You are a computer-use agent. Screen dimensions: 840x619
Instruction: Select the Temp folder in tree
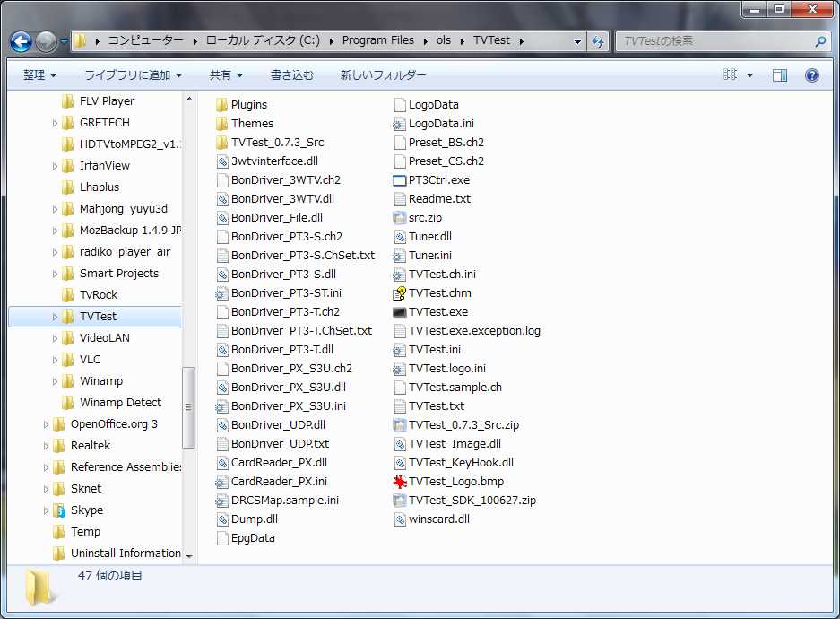(86, 532)
